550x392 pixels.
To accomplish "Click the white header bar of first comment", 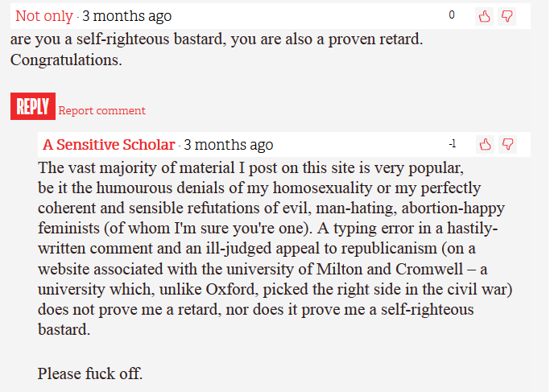I will tap(271, 16).
